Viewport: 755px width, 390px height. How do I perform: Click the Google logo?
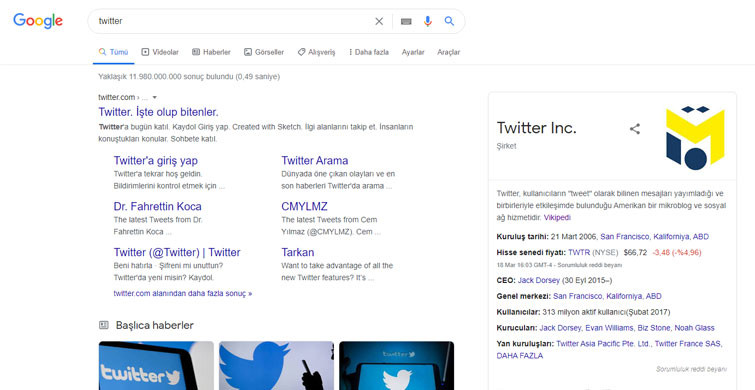click(x=38, y=21)
